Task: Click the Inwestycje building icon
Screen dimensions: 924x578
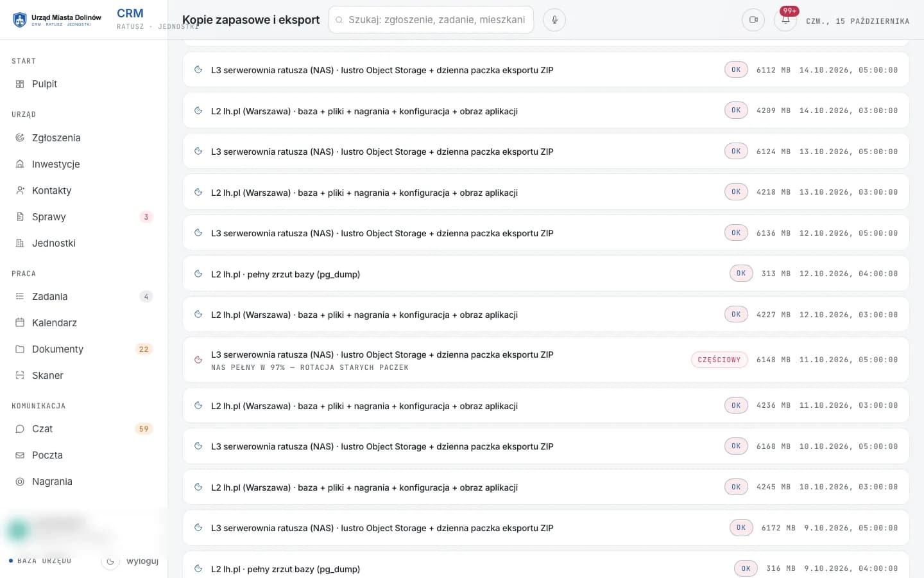Action: [x=20, y=164]
